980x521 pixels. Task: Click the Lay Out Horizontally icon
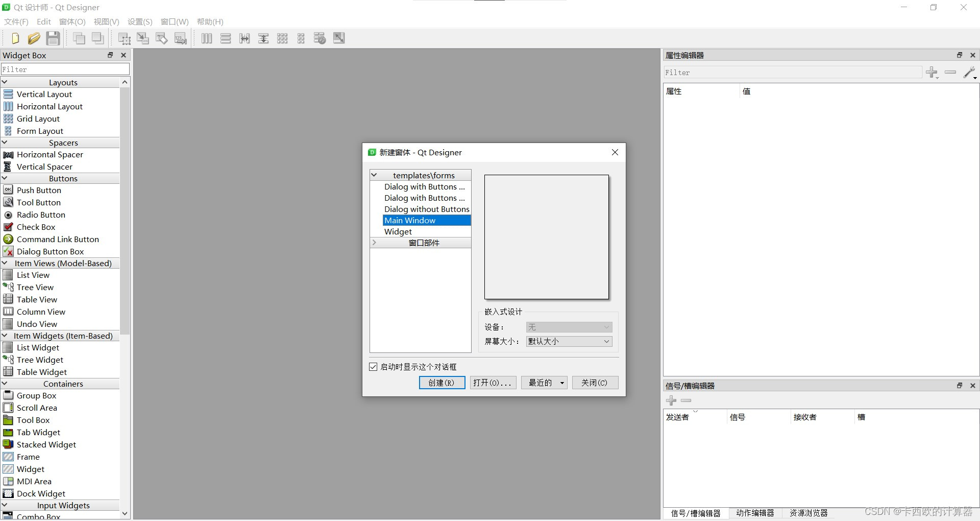click(x=206, y=38)
